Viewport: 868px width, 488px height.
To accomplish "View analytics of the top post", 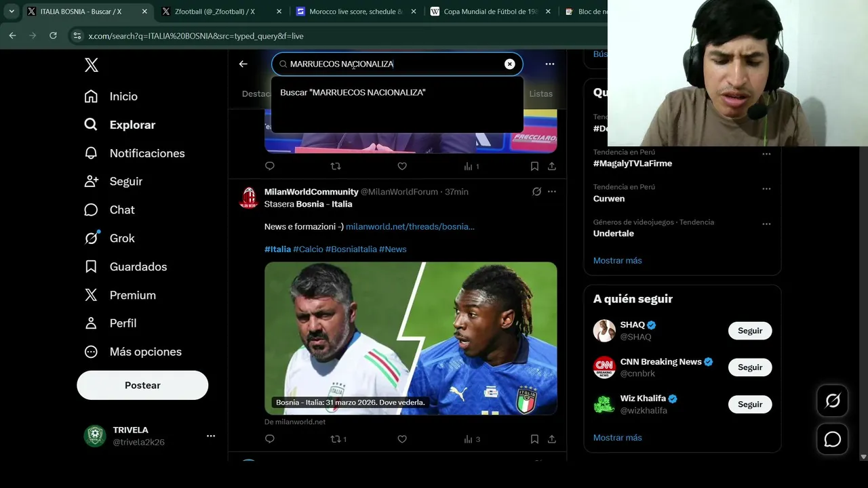I will 471,166.
